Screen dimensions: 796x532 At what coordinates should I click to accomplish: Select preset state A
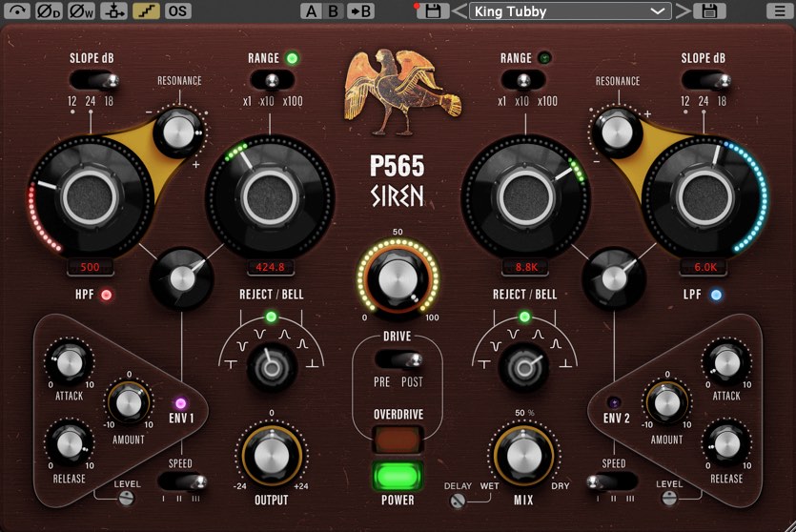pos(311,10)
